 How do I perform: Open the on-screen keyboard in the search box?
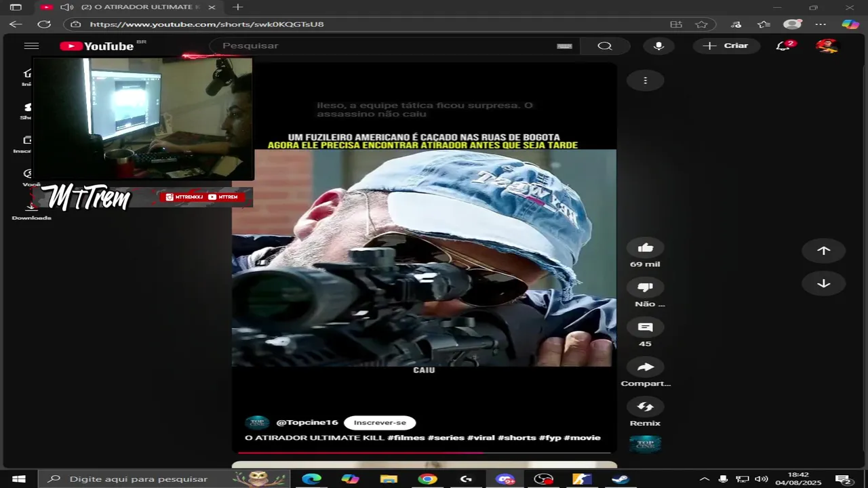[x=564, y=46]
